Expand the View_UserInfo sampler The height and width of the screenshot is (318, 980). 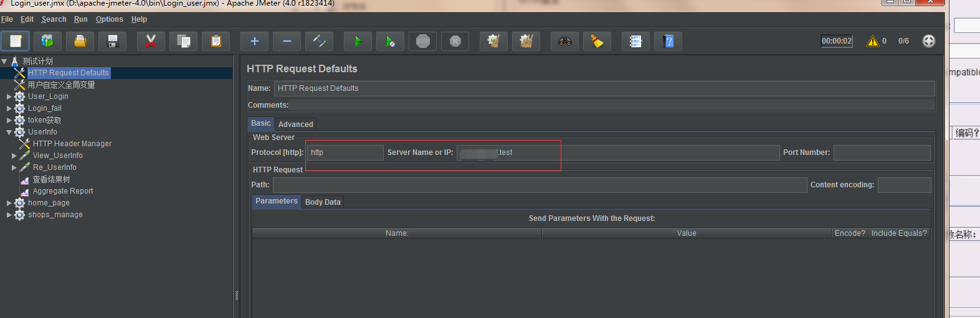pyautogui.click(x=14, y=156)
